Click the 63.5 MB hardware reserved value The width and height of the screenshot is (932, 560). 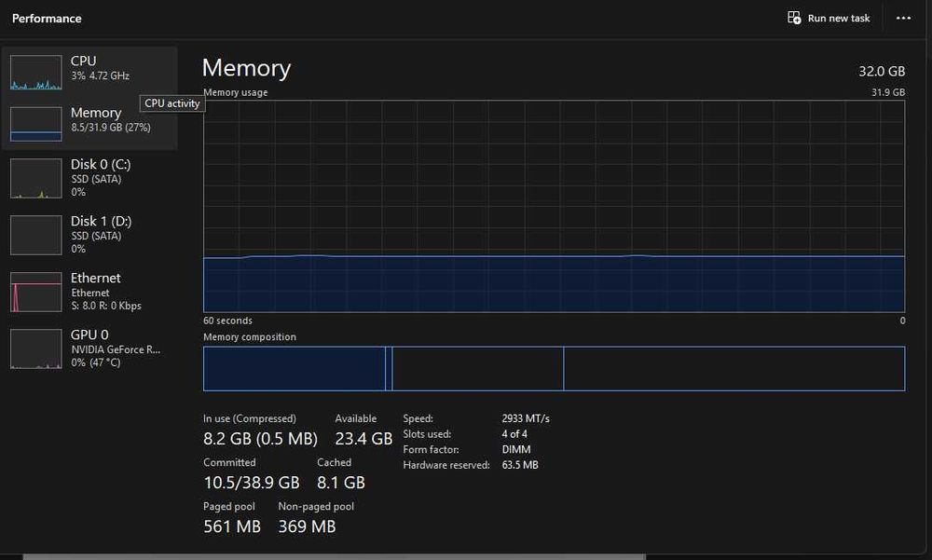pos(520,465)
